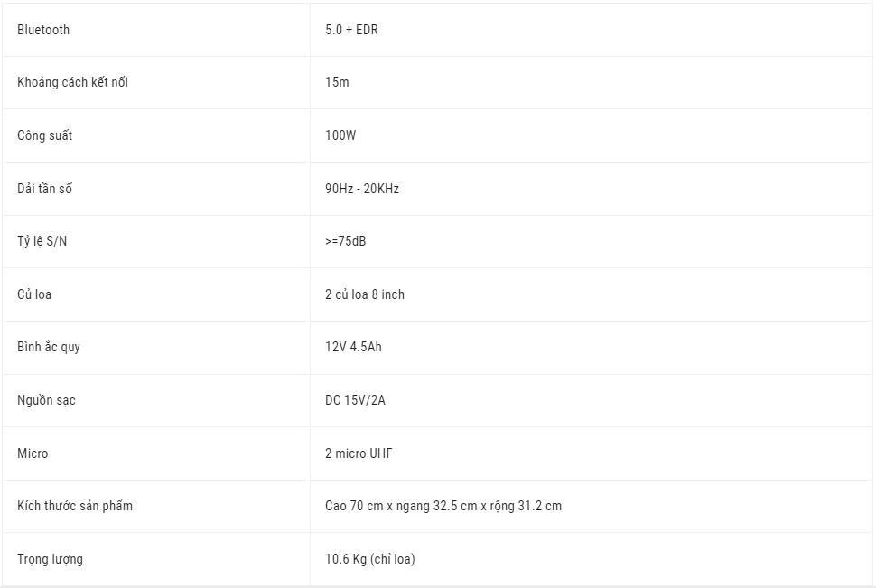
Task: Click the Nguồn sạc label
Action: (x=46, y=400)
